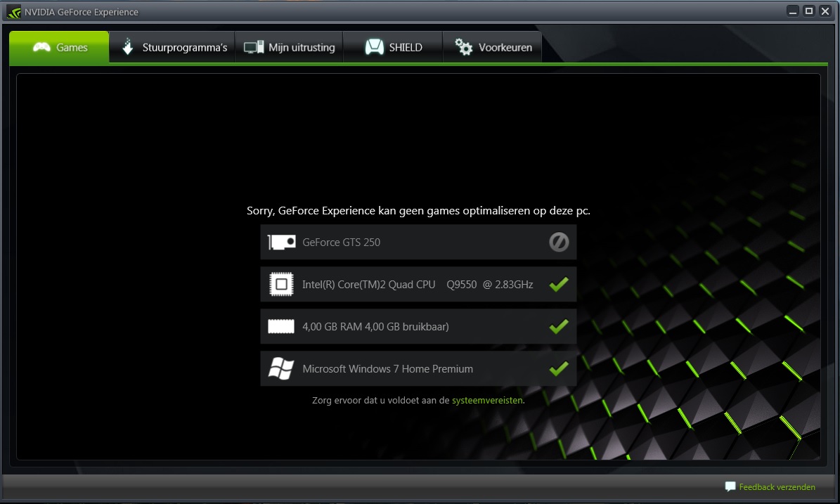Open the Games tab
Image resolution: width=840 pixels, height=504 pixels.
(59, 47)
